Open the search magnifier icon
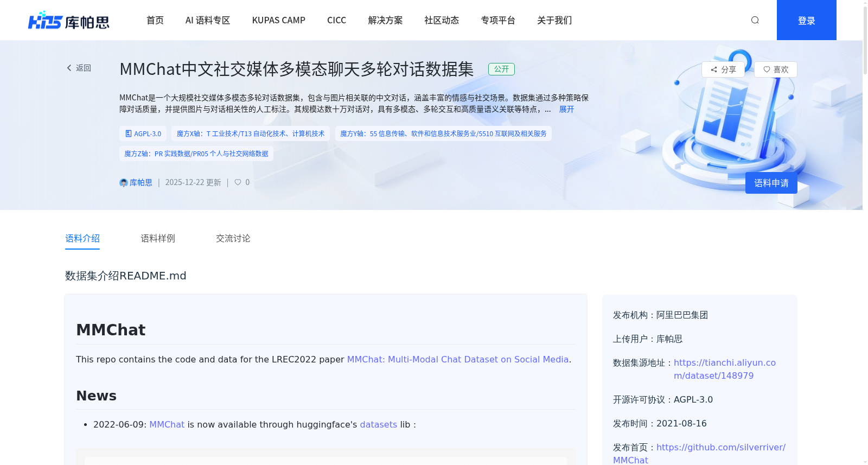 tap(755, 20)
